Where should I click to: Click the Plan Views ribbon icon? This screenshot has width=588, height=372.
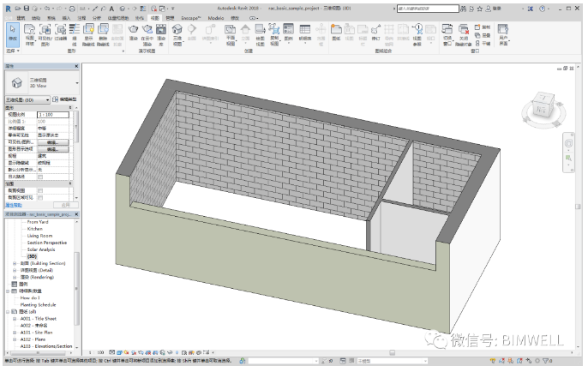[x=231, y=30]
